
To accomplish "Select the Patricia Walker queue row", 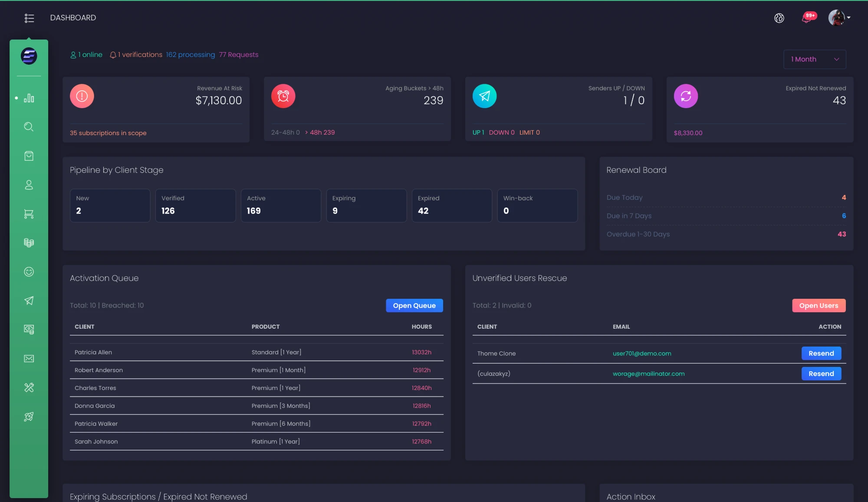I will point(256,423).
